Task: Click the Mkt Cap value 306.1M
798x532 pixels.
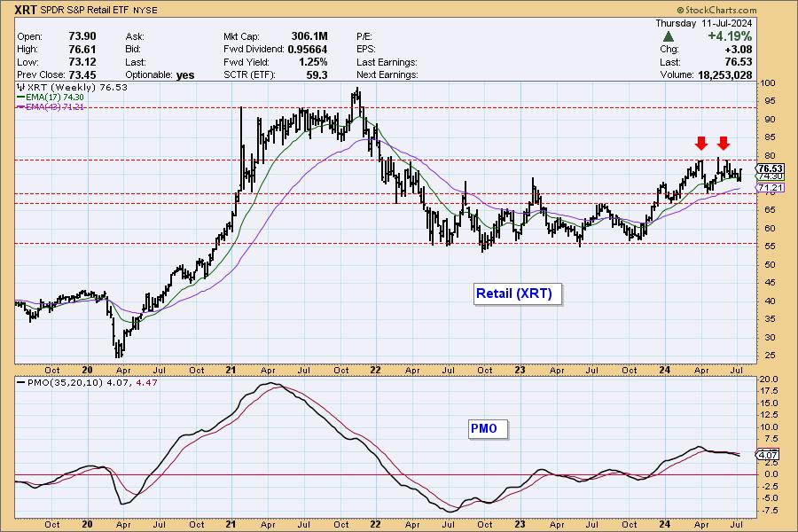Action: (x=309, y=36)
